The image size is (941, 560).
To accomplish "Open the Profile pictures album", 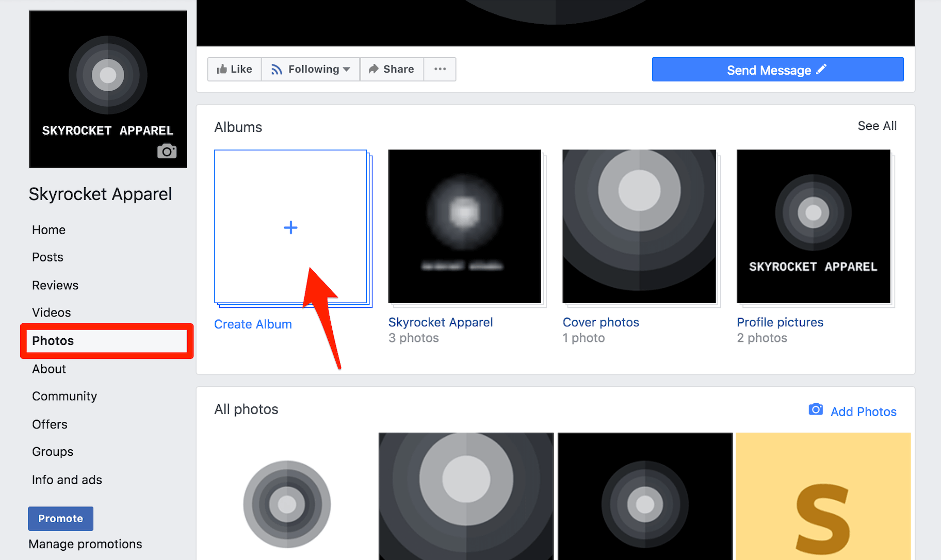I will click(x=813, y=226).
